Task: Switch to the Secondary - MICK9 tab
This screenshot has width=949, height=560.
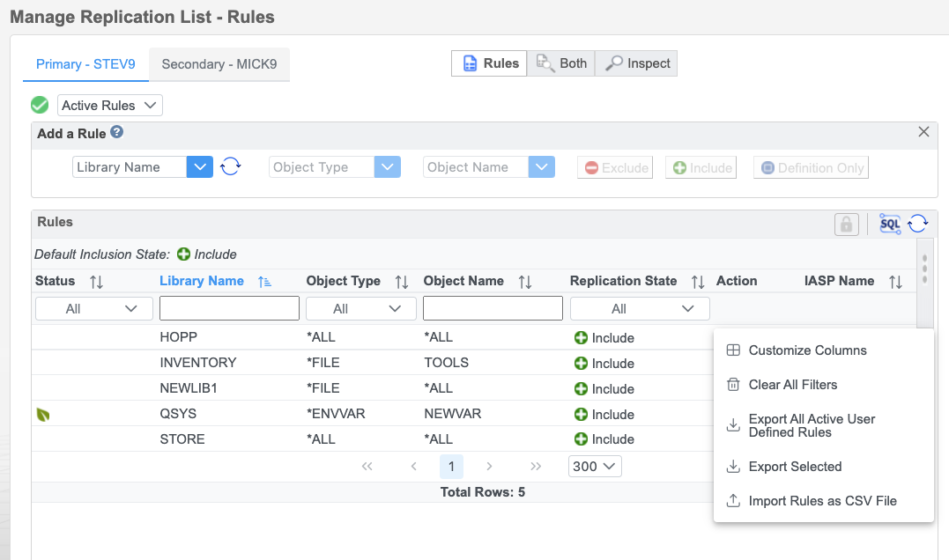Action: coord(219,64)
